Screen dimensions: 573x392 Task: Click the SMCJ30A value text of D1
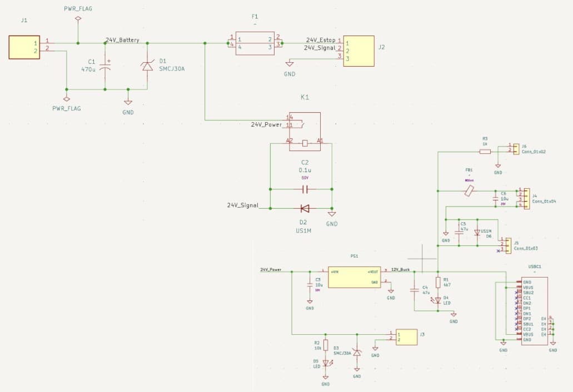(172, 69)
